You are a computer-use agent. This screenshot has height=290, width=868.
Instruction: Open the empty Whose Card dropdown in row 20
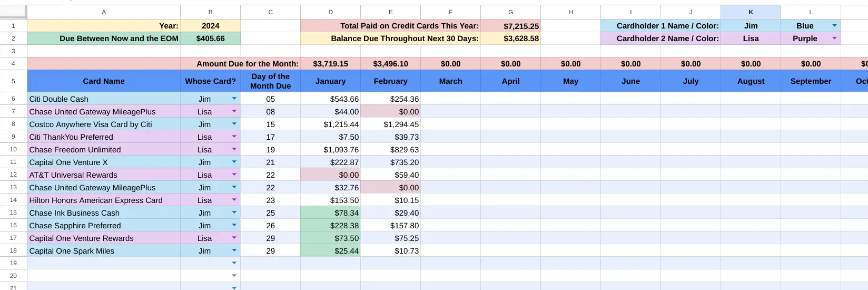(234, 276)
